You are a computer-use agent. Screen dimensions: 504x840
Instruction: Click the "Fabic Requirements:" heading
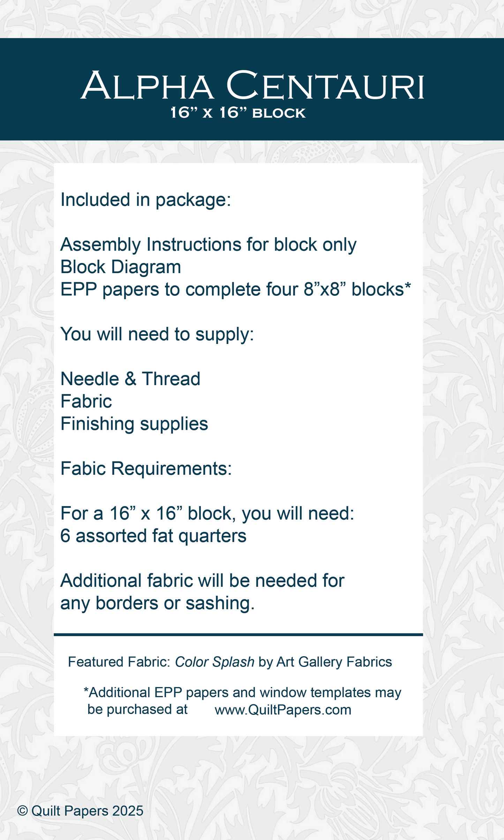click(146, 468)
